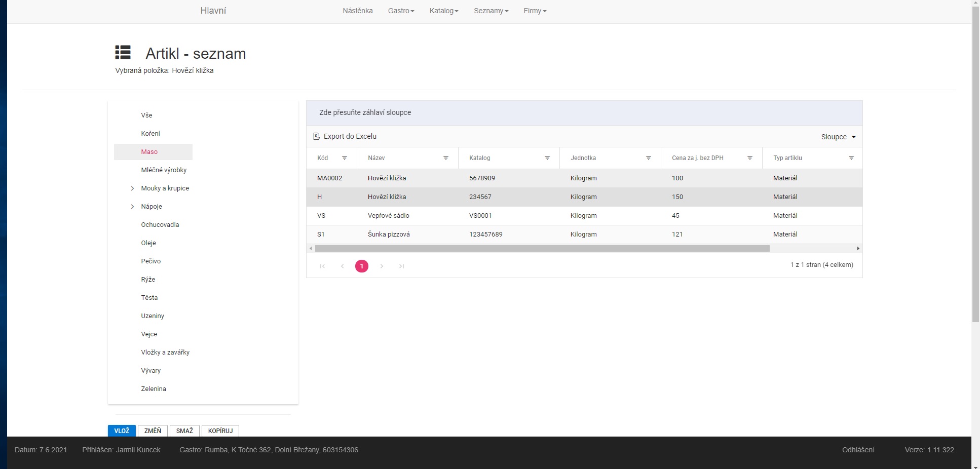This screenshot has width=980, height=469.
Task: Click Typ artiklu column header
Action: (787, 158)
